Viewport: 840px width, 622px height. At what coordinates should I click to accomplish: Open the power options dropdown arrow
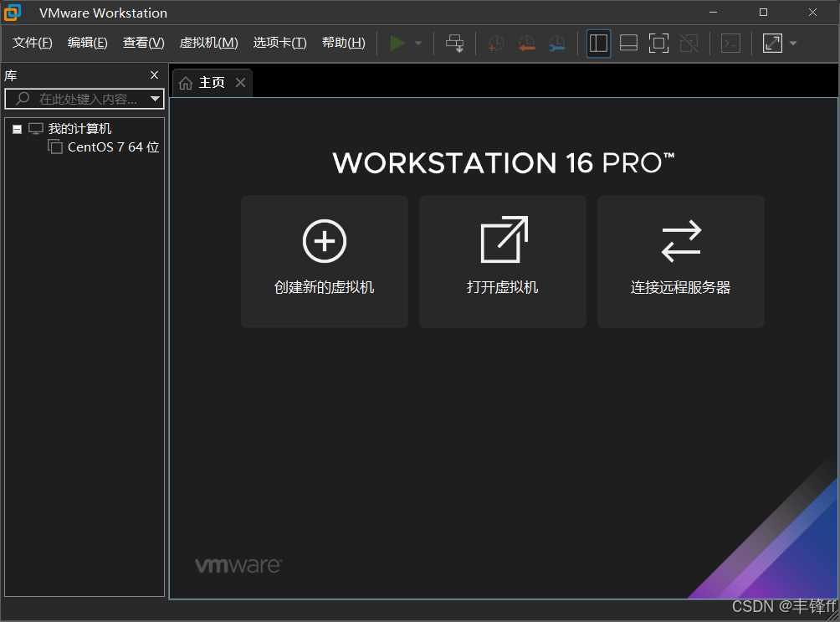(x=418, y=44)
